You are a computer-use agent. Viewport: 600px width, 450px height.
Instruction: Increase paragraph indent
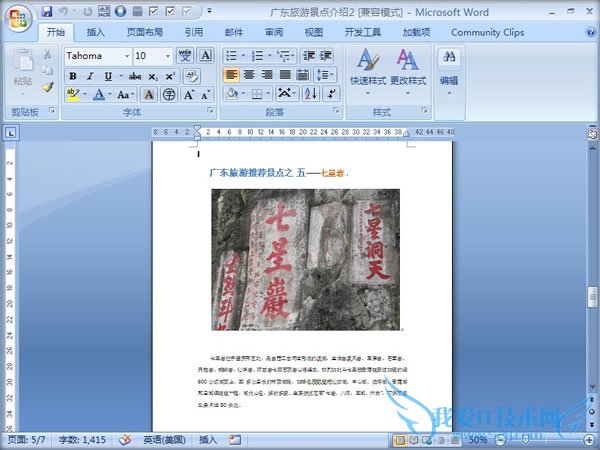[325, 56]
